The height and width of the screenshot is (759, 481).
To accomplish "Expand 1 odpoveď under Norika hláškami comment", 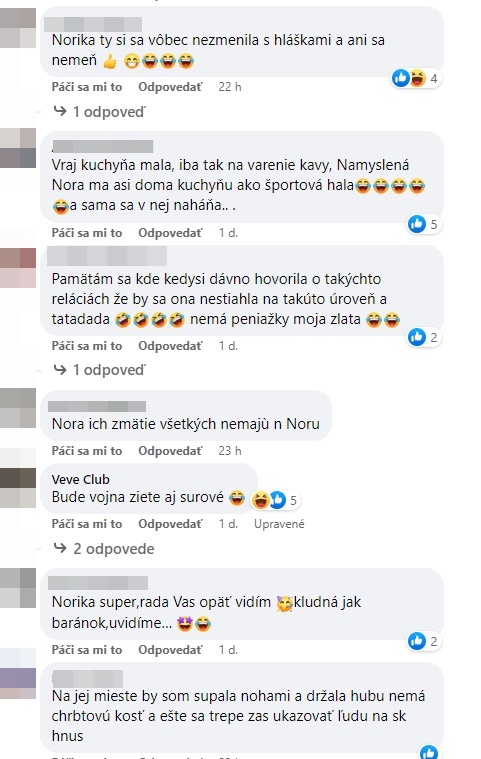I will [99, 112].
